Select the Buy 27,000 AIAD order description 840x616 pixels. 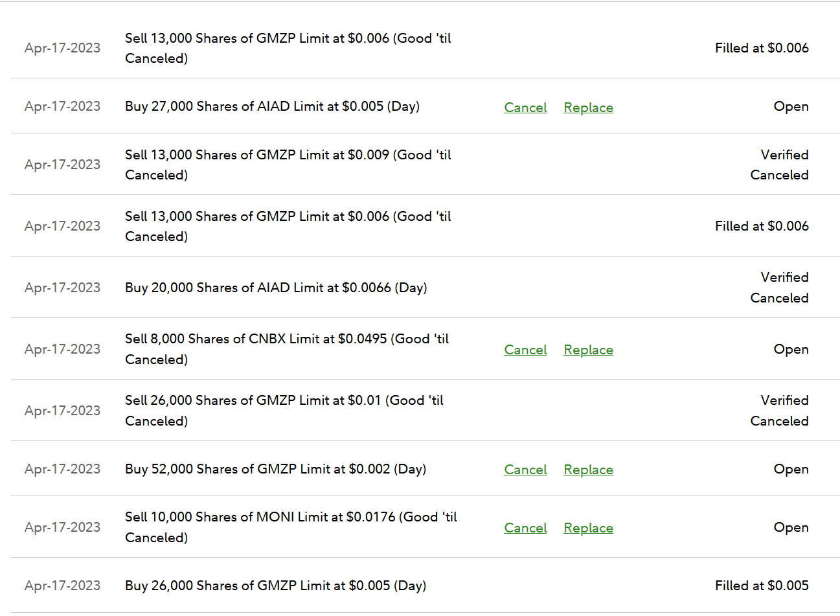(272, 106)
